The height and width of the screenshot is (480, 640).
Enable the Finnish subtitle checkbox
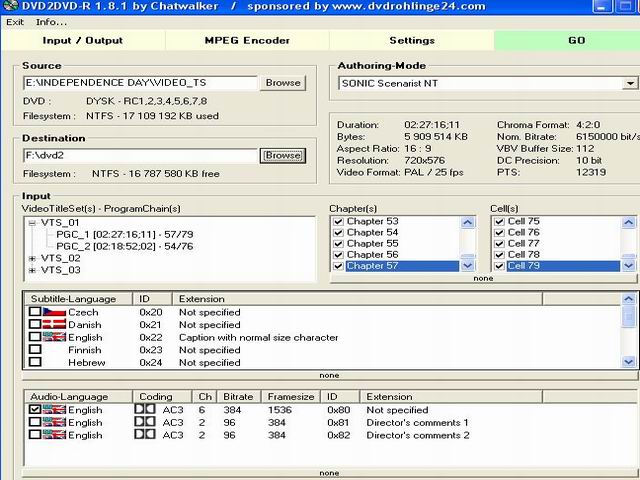pos(35,349)
